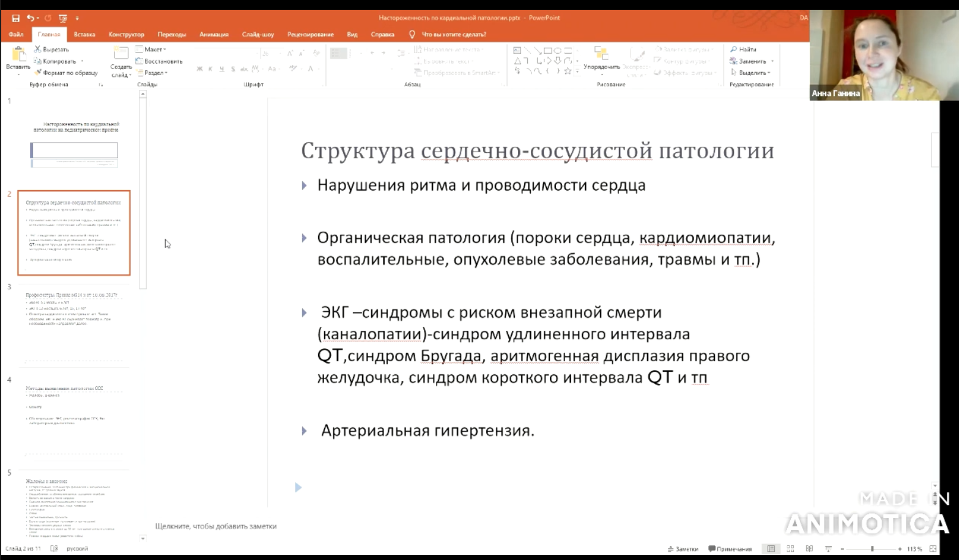Click the Paste (Вставить) clipboard icon
959x560 pixels.
tap(18, 56)
